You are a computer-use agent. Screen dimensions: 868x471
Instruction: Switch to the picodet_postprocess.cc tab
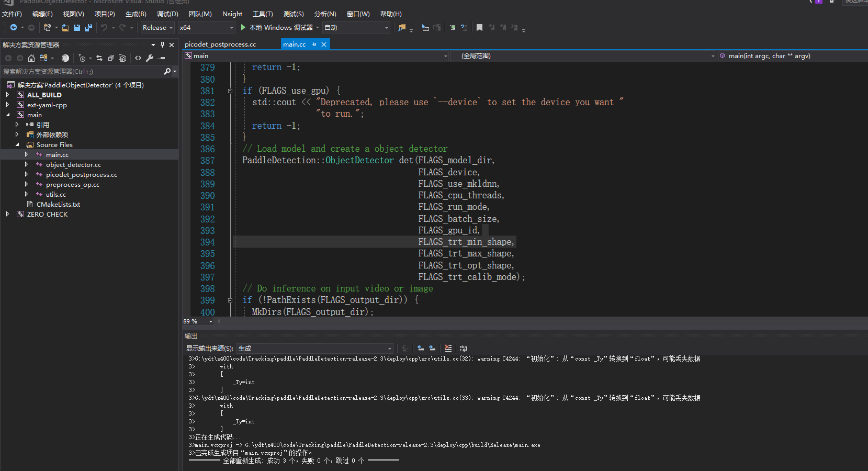[220, 44]
